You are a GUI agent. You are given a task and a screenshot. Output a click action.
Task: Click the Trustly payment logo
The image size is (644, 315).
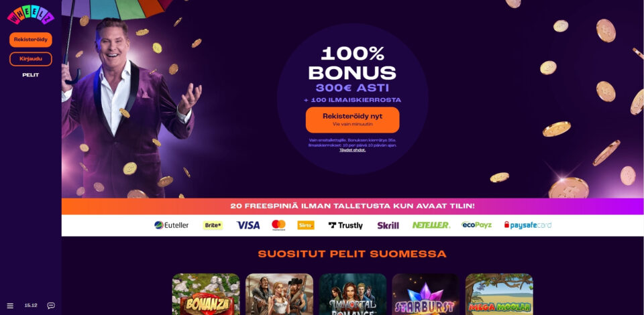click(345, 225)
